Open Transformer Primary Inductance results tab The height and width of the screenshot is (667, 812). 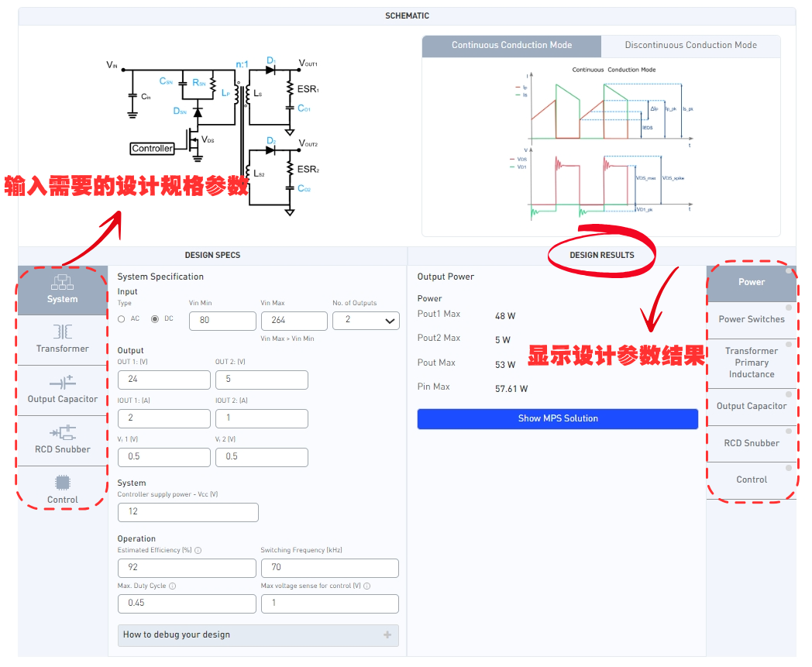pyautogui.click(x=752, y=363)
